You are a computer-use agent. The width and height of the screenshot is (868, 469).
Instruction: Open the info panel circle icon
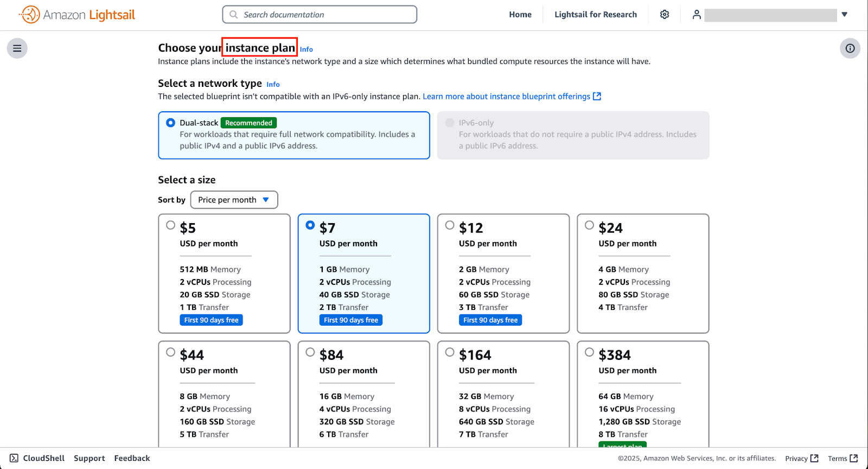[x=850, y=48]
